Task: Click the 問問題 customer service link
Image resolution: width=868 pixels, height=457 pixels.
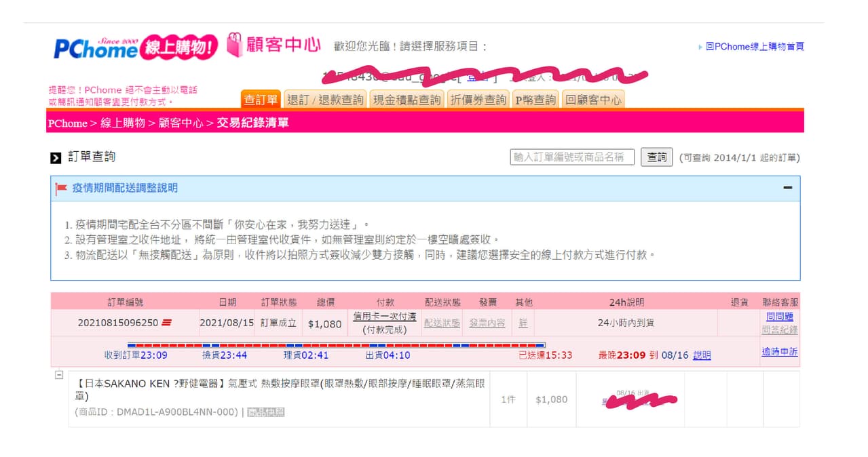Action: click(x=779, y=317)
